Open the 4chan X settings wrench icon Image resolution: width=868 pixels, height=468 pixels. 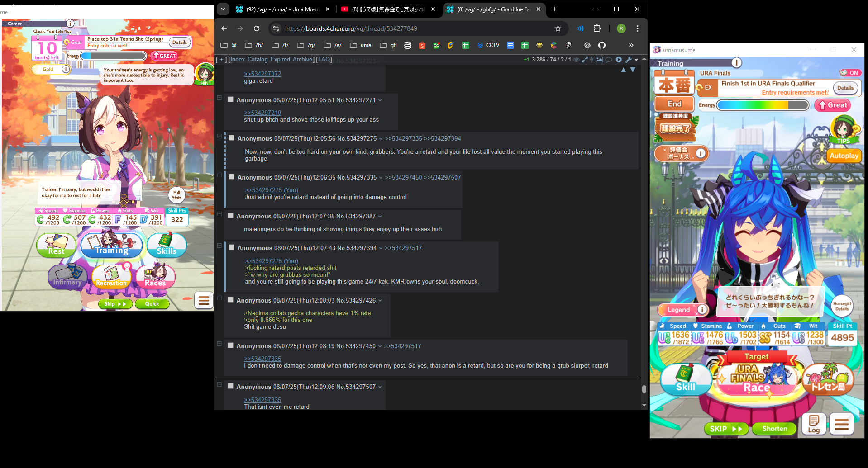pyautogui.click(x=629, y=60)
